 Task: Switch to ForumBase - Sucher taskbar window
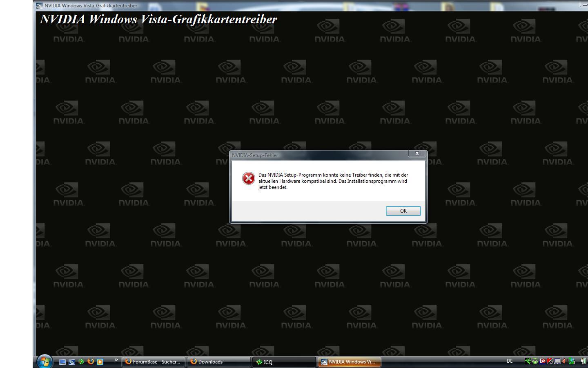pos(154,361)
